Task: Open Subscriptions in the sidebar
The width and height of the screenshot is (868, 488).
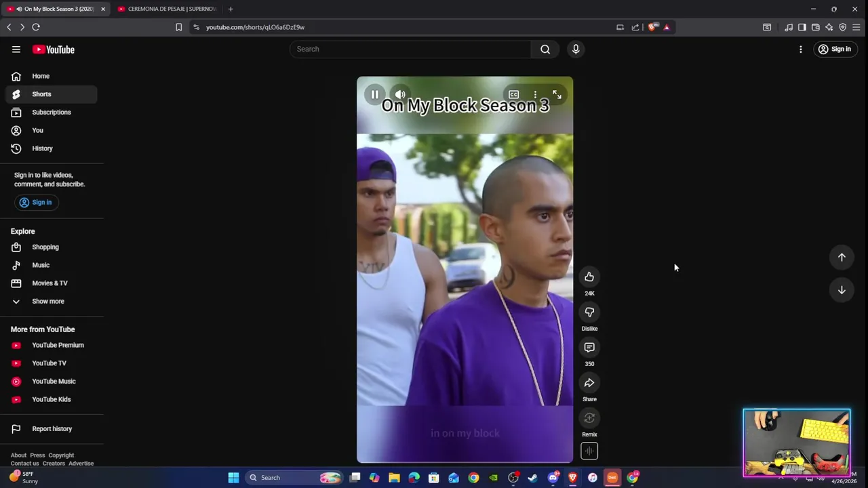Action: [52, 113]
